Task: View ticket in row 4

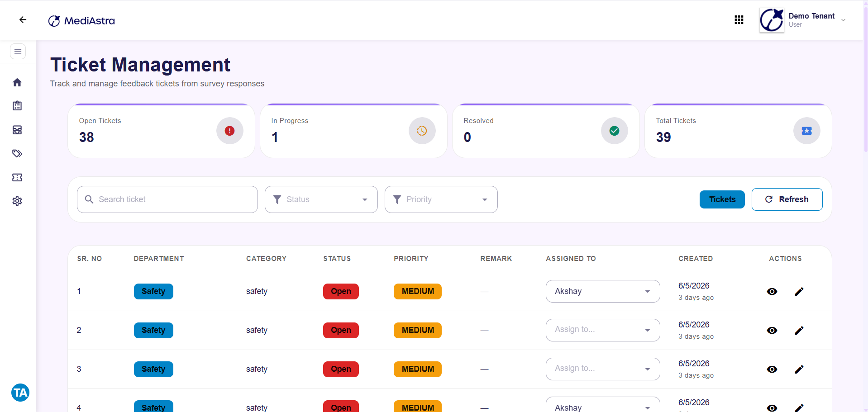Action: [x=772, y=408]
